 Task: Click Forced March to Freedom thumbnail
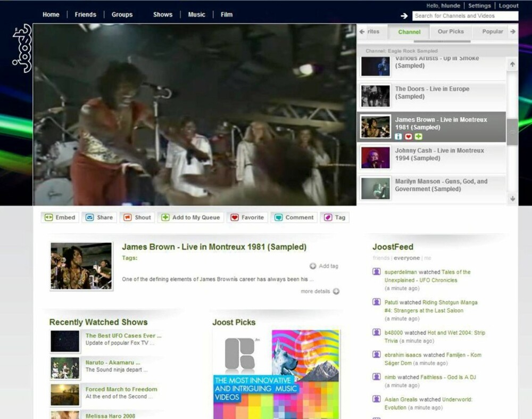click(x=65, y=395)
